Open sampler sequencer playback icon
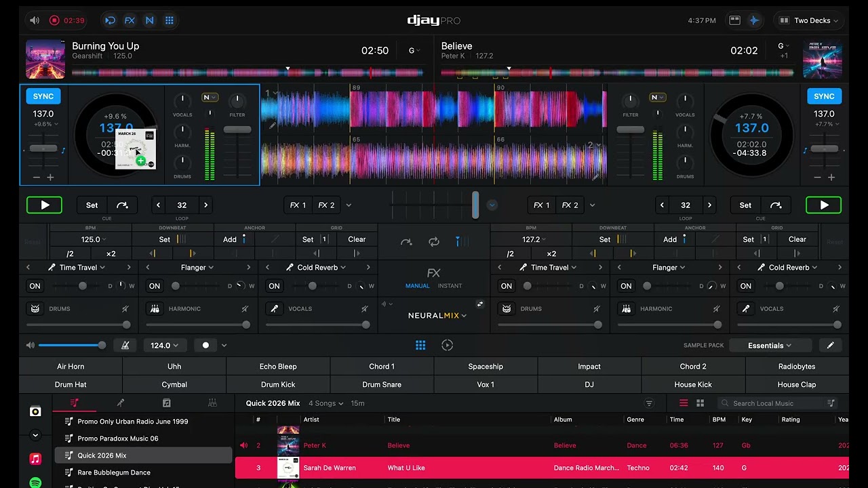 (x=447, y=345)
